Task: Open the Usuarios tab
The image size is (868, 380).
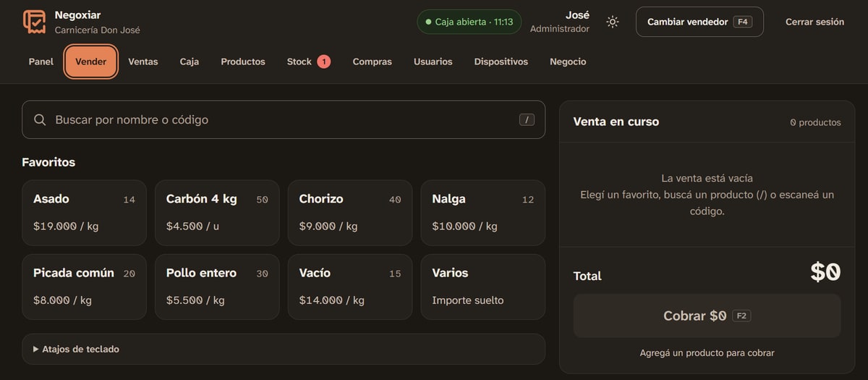Action: (x=433, y=62)
